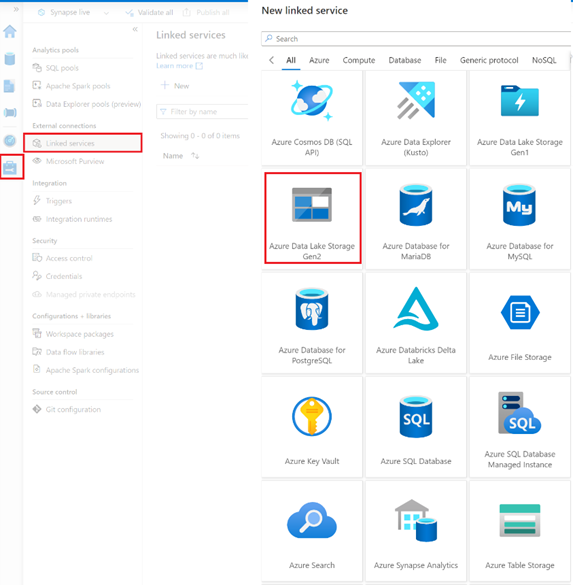Open Apache Spark configurations
573x585 pixels.
86,370
